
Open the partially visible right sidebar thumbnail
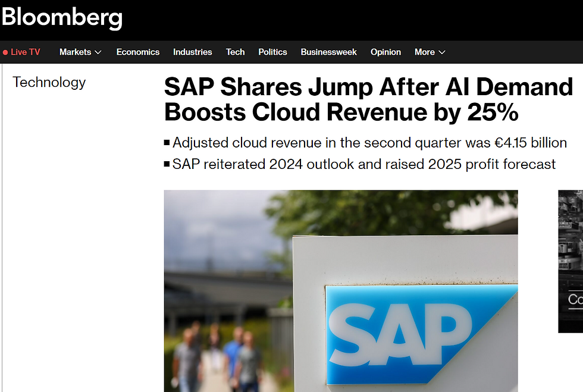(x=571, y=261)
